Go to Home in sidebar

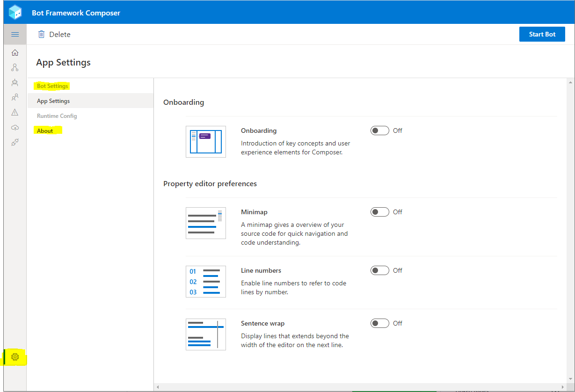tap(15, 53)
